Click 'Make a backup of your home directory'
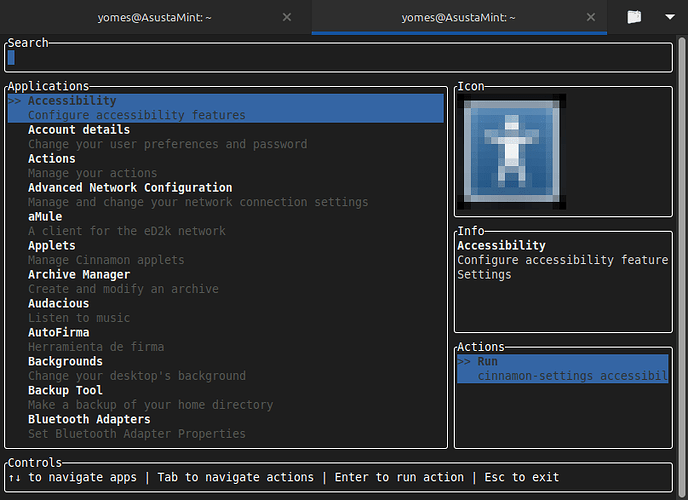Viewport: 688px width, 500px height. click(150, 405)
